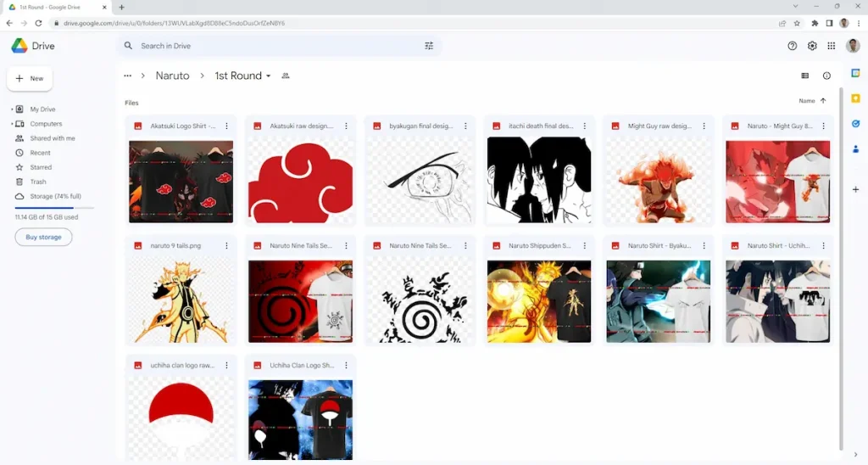Toggle view details info panel

826,76
